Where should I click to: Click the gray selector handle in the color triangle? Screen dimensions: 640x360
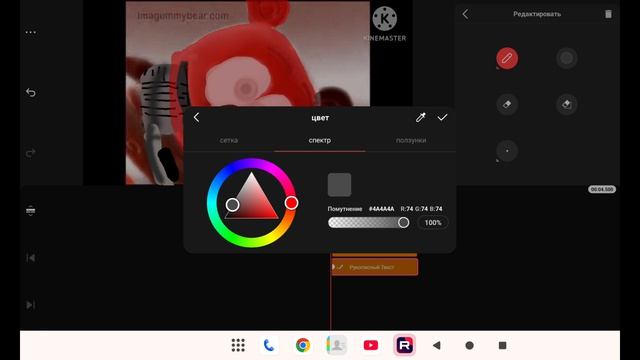pyautogui.click(x=232, y=204)
